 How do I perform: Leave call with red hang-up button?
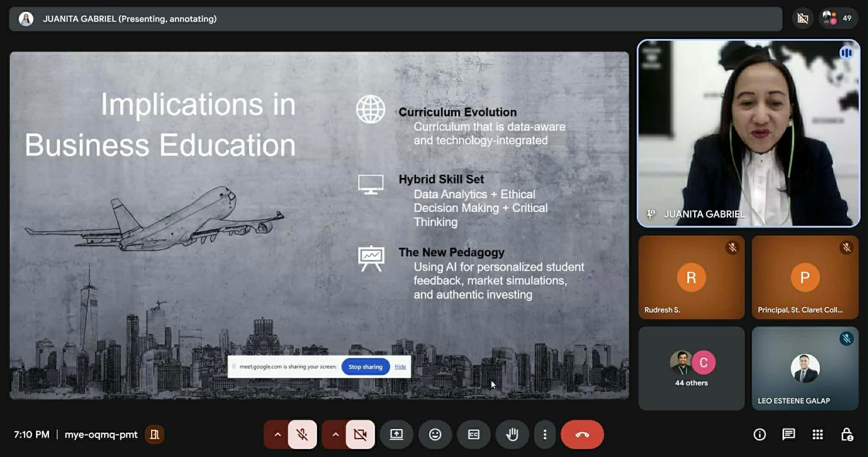(x=582, y=435)
